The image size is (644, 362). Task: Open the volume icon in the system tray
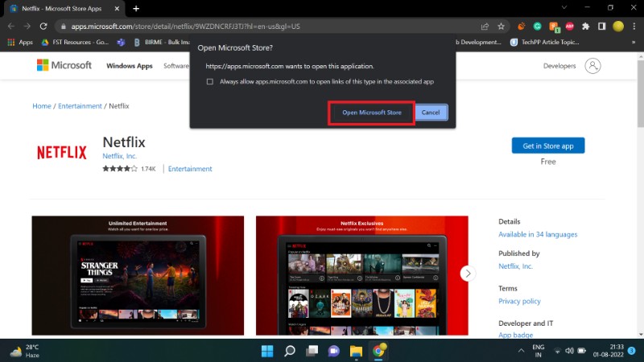569,351
